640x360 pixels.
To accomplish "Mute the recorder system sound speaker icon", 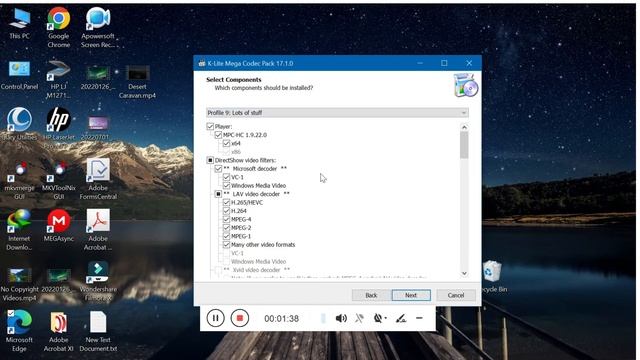I will [341, 318].
